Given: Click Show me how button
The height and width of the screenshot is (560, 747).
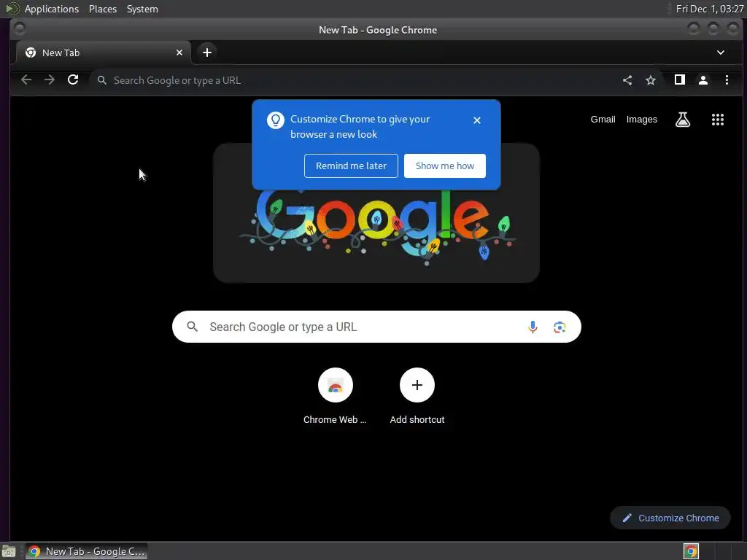Looking at the screenshot, I should 444,166.
